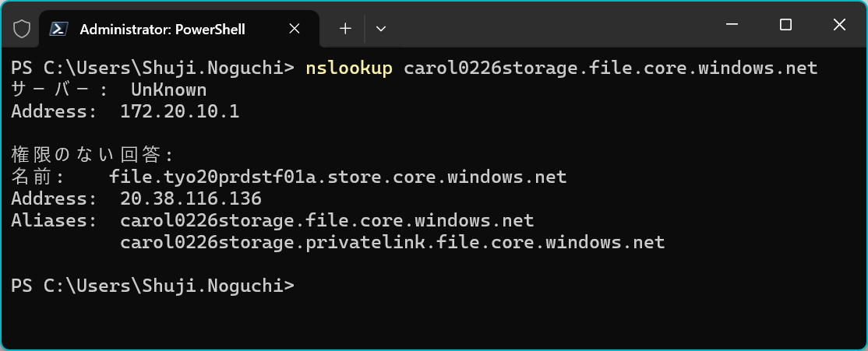Maximize the terminal window
868x351 pixels.
785,25
